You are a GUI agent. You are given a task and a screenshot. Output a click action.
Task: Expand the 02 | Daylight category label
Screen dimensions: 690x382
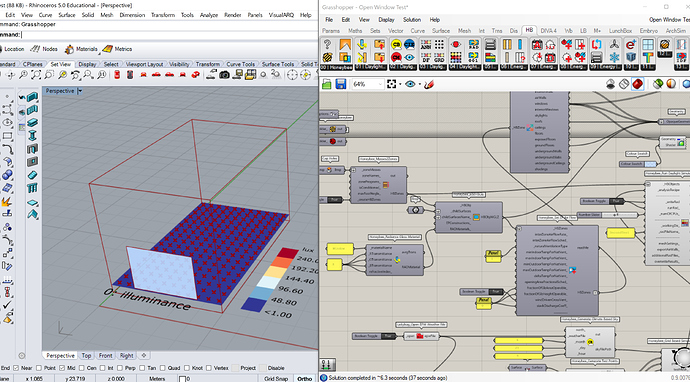(x=403, y=67)
